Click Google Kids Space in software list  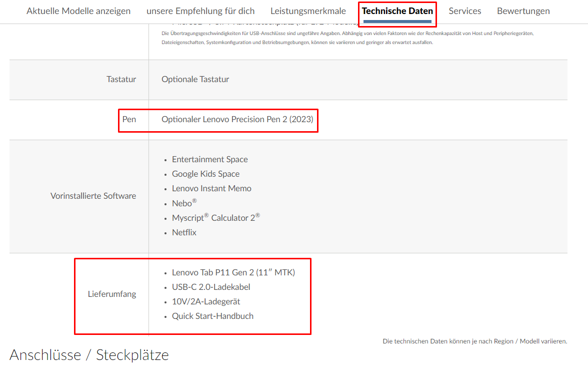point(205,174)
